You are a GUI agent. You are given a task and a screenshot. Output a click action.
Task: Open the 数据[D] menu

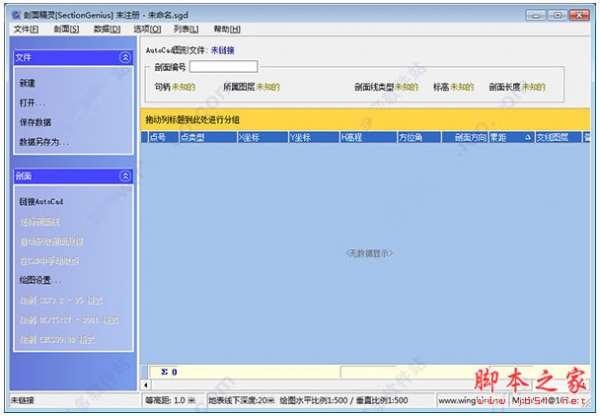[107, 29]
